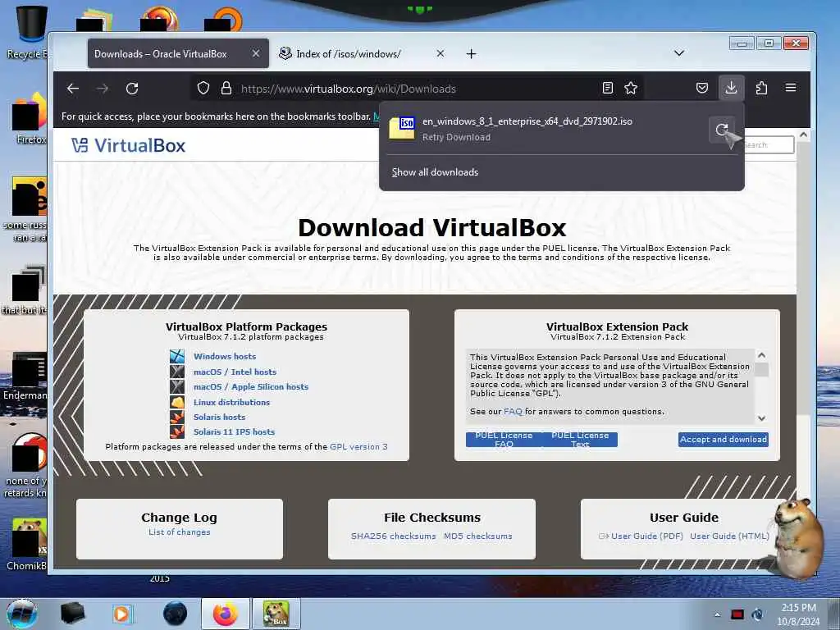Screen dimensions: 840x630
Task: Open the Recycle Bin desktop icon
Action: click(x=30, y=32)
